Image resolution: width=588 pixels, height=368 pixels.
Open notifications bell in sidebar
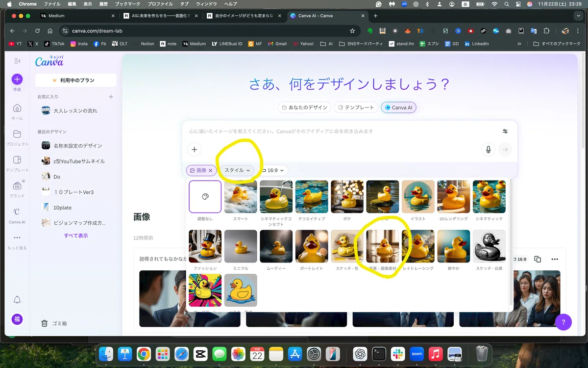click(17, 300)
